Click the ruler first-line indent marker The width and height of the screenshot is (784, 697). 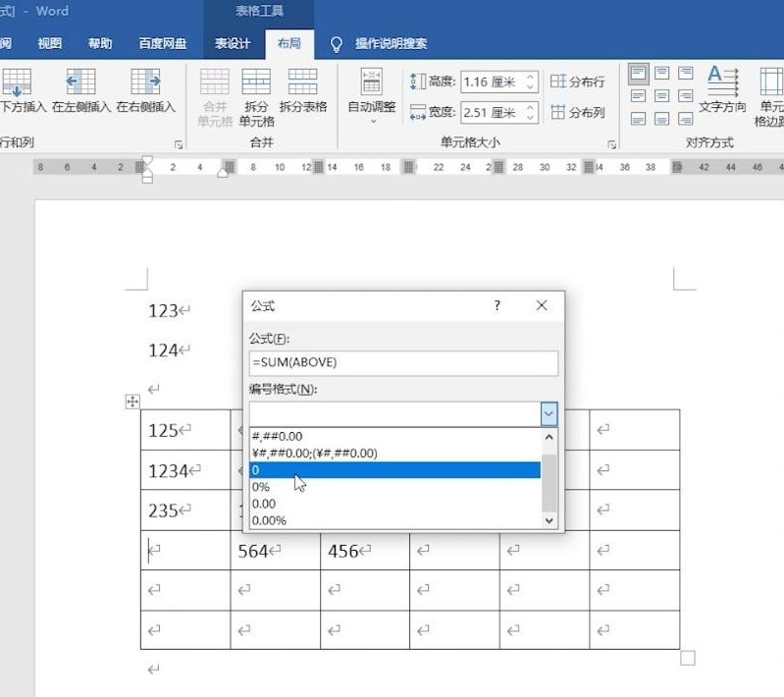(147, 161)
